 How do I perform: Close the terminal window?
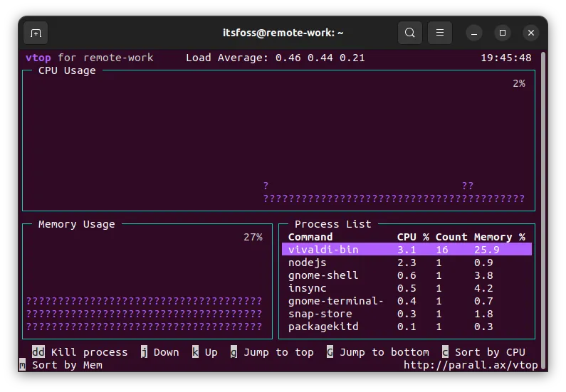pos(530,33)
